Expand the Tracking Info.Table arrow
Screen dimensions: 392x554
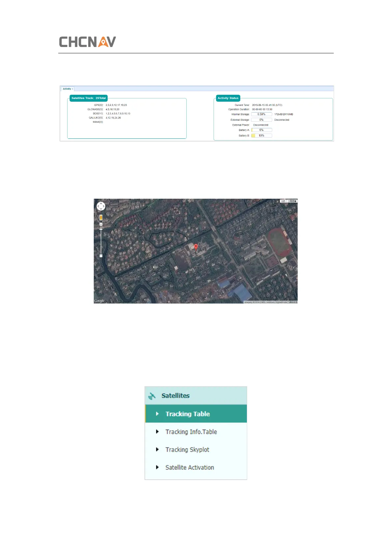point(157,432)
